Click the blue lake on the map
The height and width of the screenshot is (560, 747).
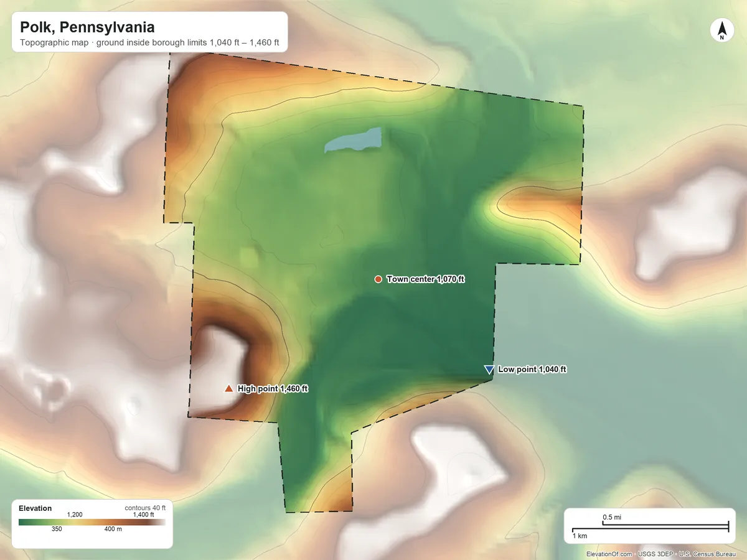(354, 140)
